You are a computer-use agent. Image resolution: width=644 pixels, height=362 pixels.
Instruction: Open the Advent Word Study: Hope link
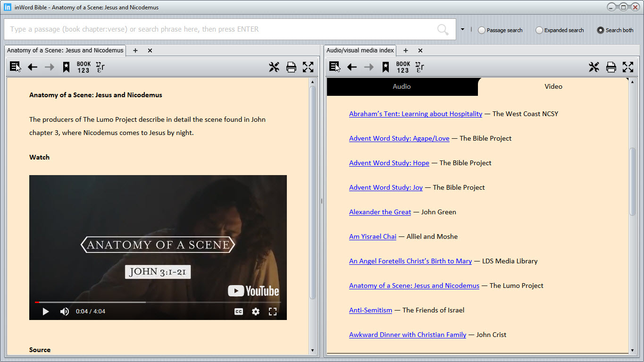pyautogui.click(x=389, y=162)
